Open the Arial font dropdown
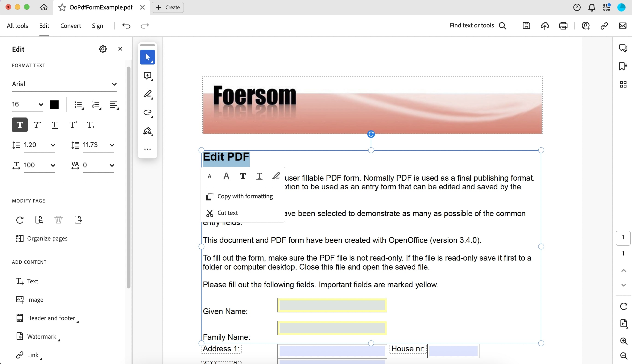632x364 pixels. click(x=114, y=84)
